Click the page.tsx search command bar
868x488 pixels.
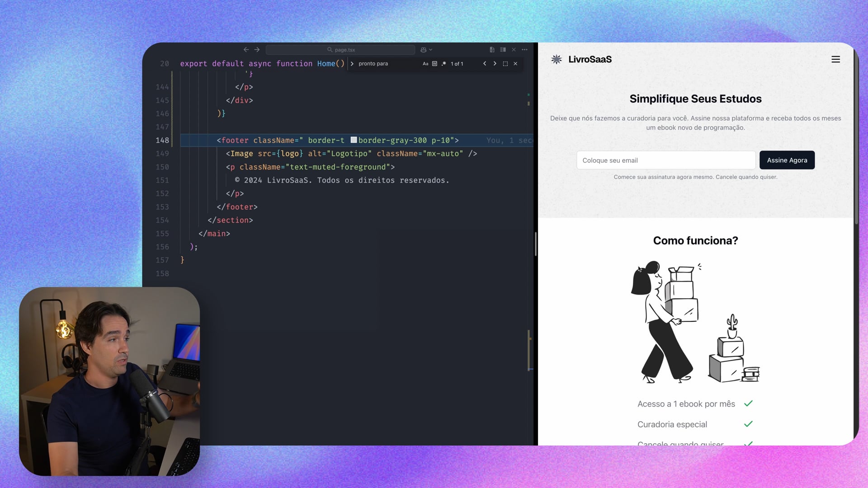pyautogui.click(x=340, y=50)
